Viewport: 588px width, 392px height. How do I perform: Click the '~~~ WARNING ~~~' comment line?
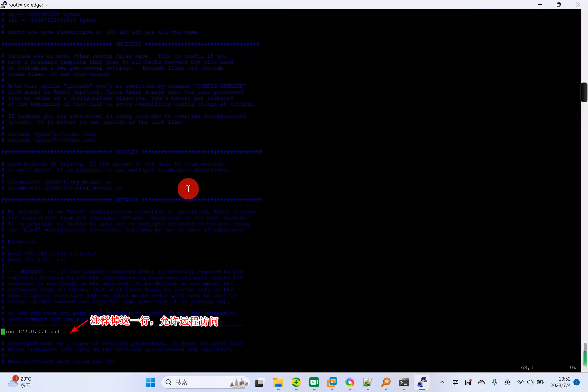click(x=122, y=272)
